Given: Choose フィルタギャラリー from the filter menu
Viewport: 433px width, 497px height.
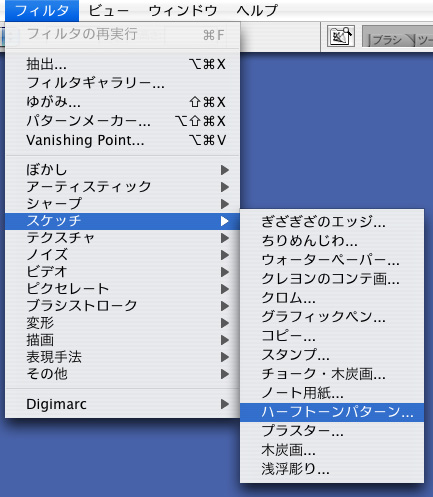Looking at the screenshot, I should click(x=123, y=83).
